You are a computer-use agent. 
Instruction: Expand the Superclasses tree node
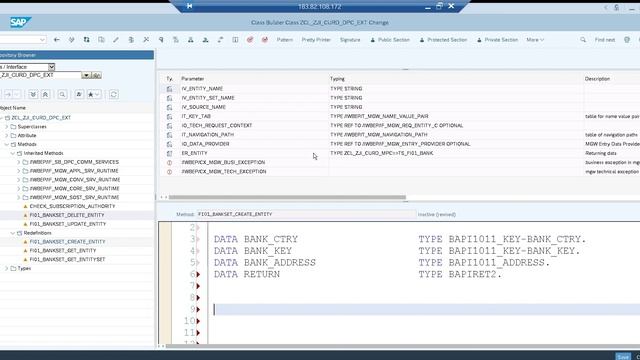7,127
